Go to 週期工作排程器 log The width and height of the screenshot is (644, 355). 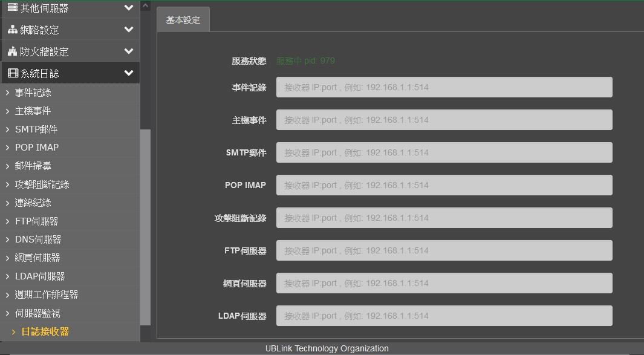click(47, 295)
